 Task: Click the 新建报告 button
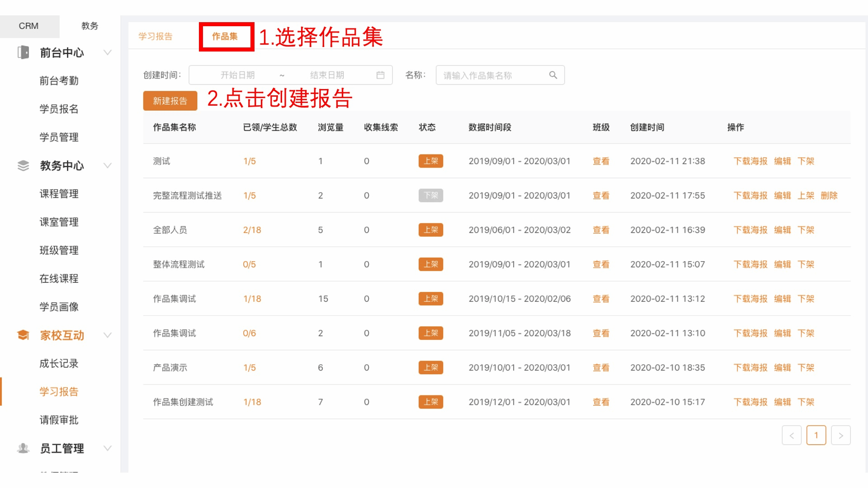tap(170, 101)
